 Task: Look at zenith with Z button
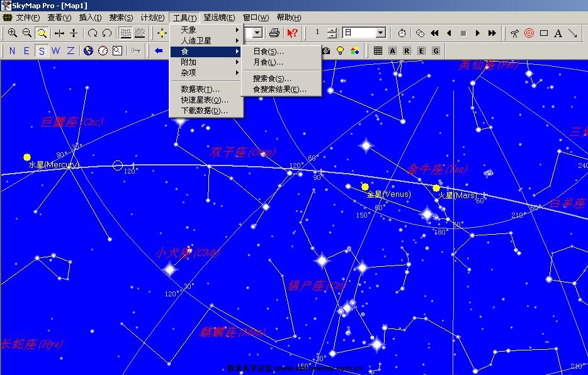[71, 50]
